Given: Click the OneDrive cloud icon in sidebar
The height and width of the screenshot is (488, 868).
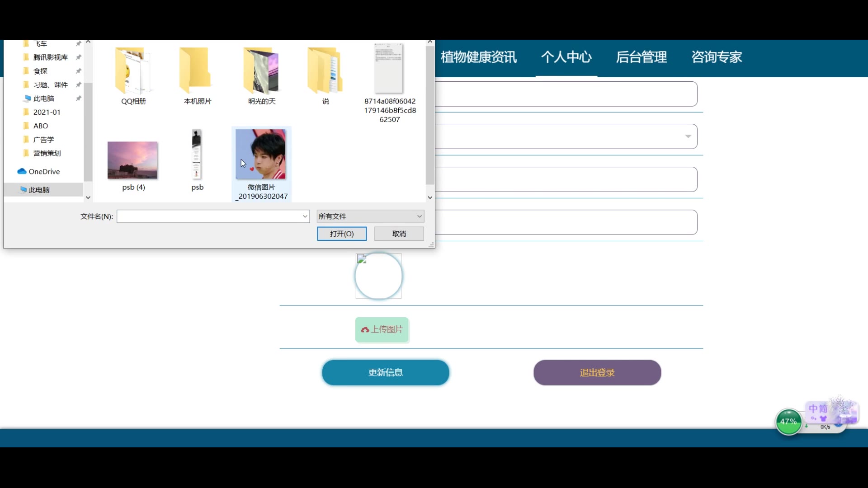Looking at the screenshot, I should [x=22, y=172].
